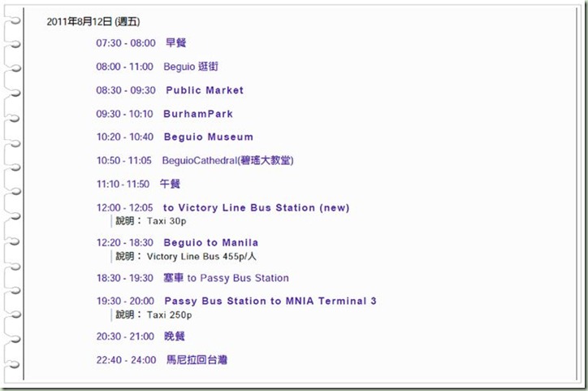
Task: Open the 早餐 entry at 07:30
Action: tap(176, 43)
